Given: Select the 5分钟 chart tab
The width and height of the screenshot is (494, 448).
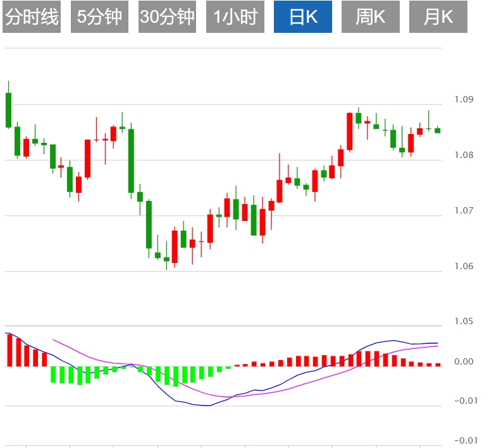Looking at the screenshot, I should coord(99,17).
